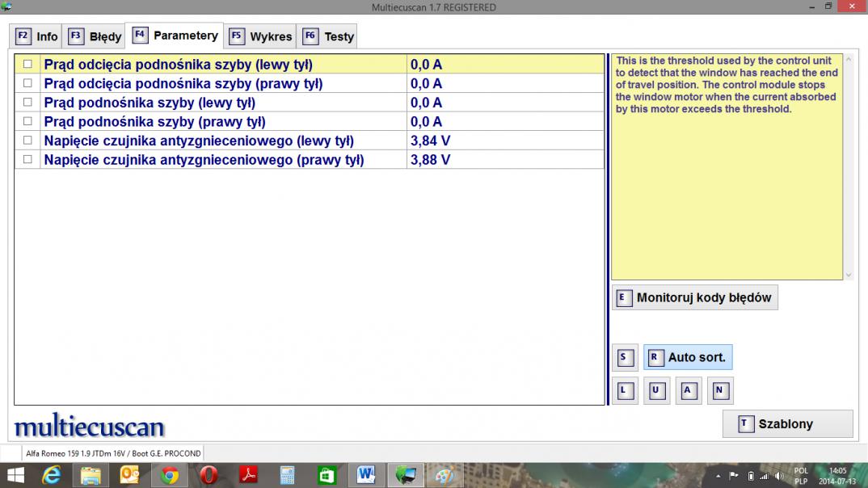Click the L key button
868x488 pixels.
point(625,390)
